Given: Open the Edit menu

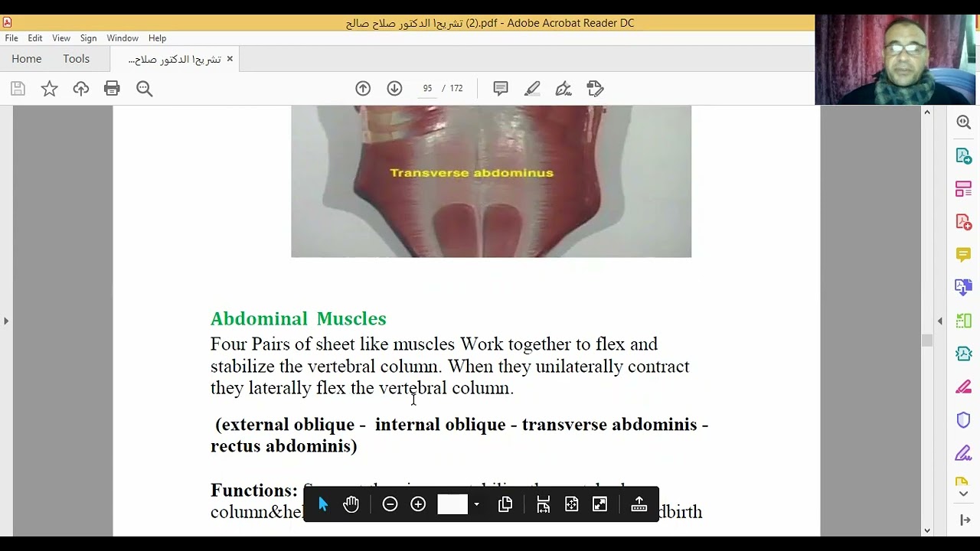Looking at the screenshot, I should pyautogui.click(x=35, y=38).
